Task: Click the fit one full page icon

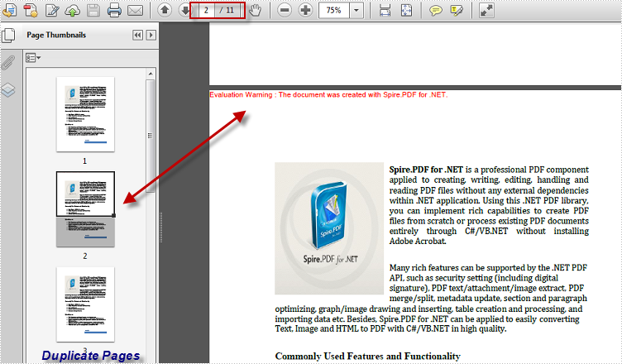Action: click(407, 10)
